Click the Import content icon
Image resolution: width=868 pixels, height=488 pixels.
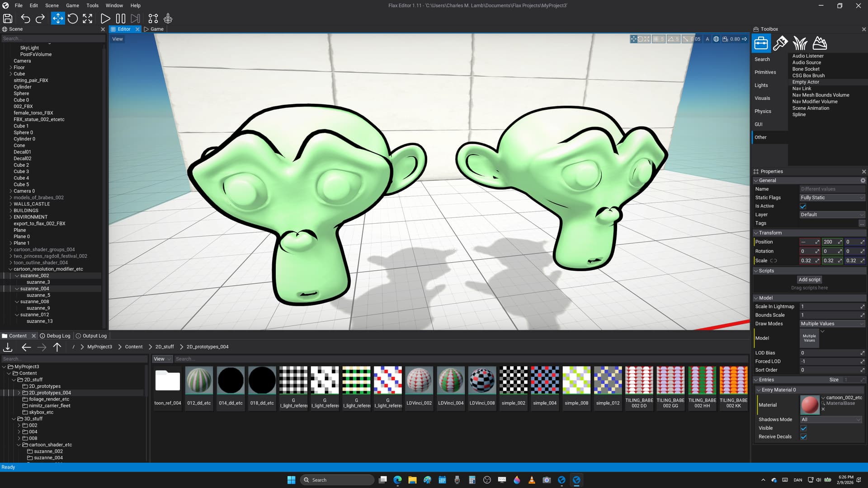[8, 347]
